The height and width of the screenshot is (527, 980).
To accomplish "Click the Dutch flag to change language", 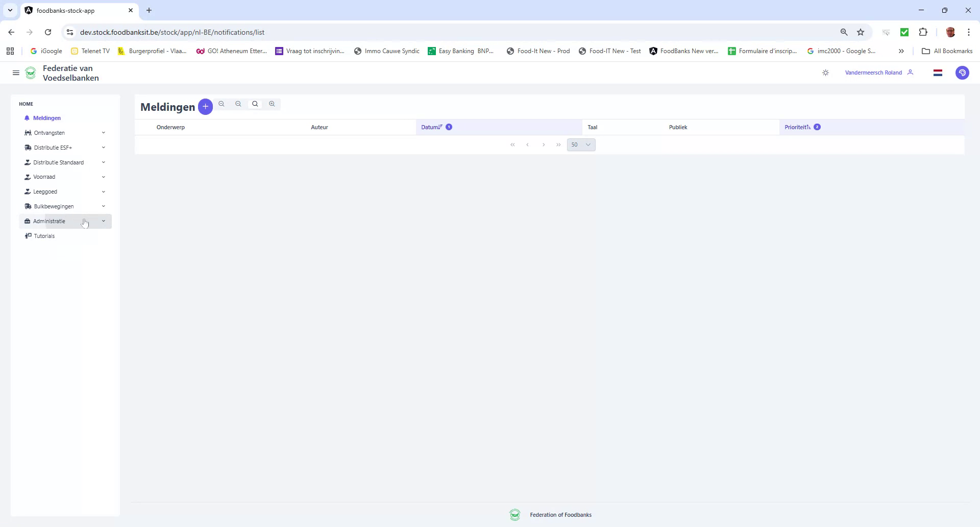I will click(938, 73).
